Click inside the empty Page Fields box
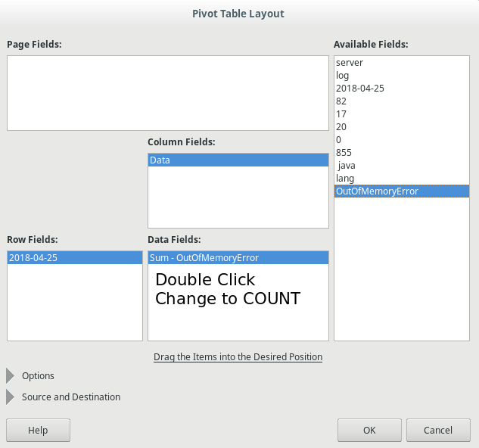Screen dimensions: 479x448 tap(167, 93)
